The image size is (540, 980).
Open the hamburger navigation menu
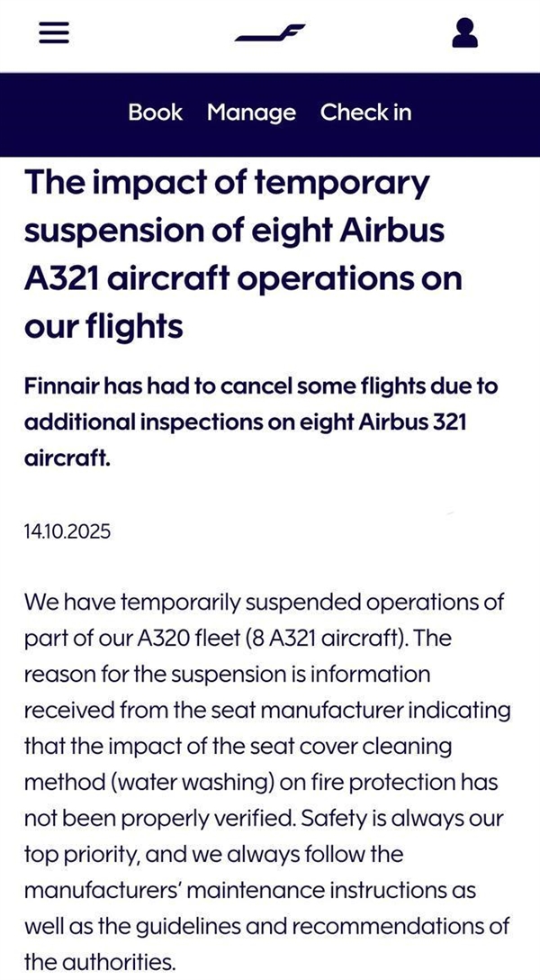[x=54, y=34]
